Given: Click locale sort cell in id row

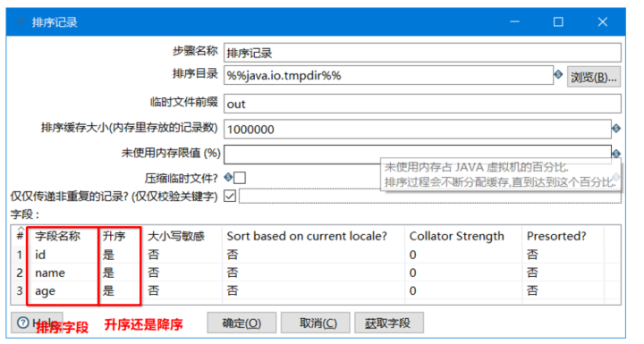Looking at the screenshot, I should [313, 255].
